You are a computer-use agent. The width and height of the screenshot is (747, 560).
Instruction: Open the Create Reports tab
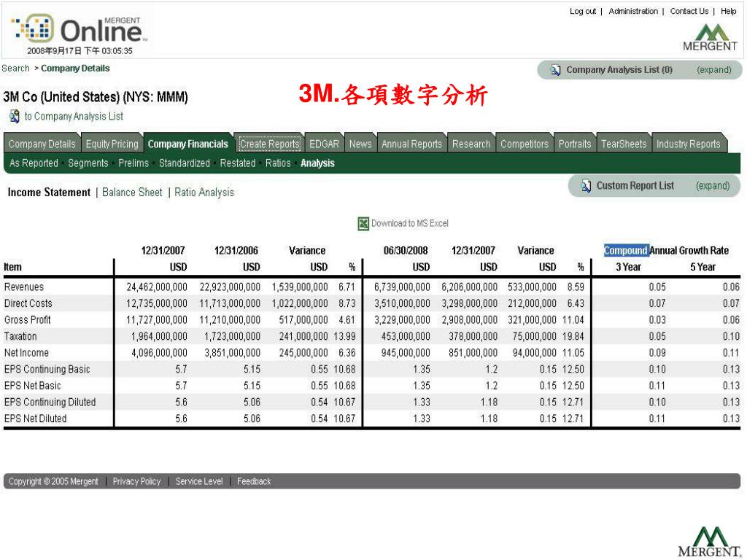(x=270, y=144)
